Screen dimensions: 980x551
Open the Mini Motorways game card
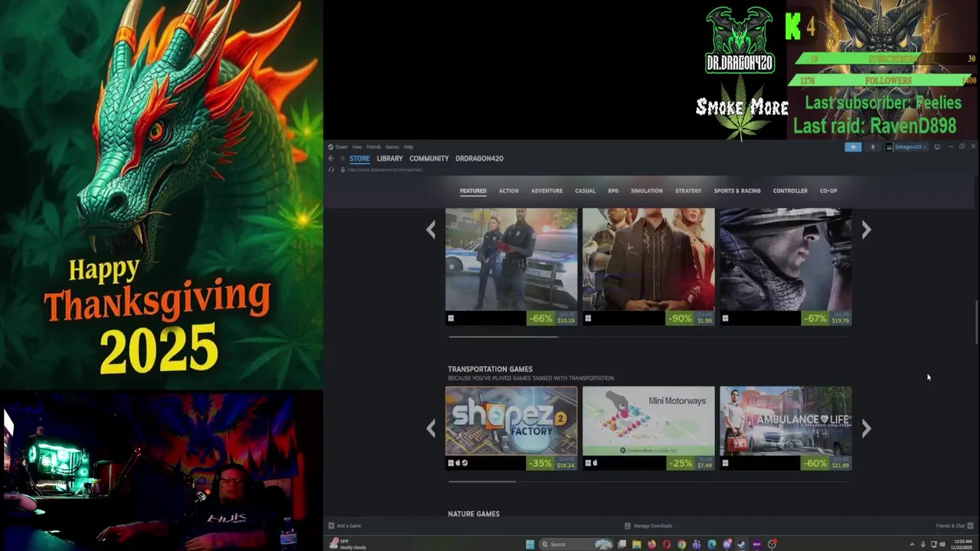648,428
